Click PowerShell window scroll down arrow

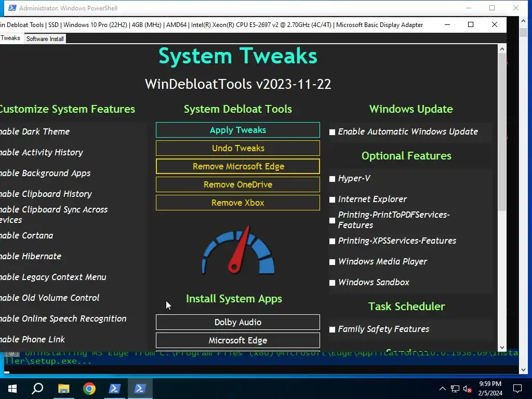(x=523, y=370)
